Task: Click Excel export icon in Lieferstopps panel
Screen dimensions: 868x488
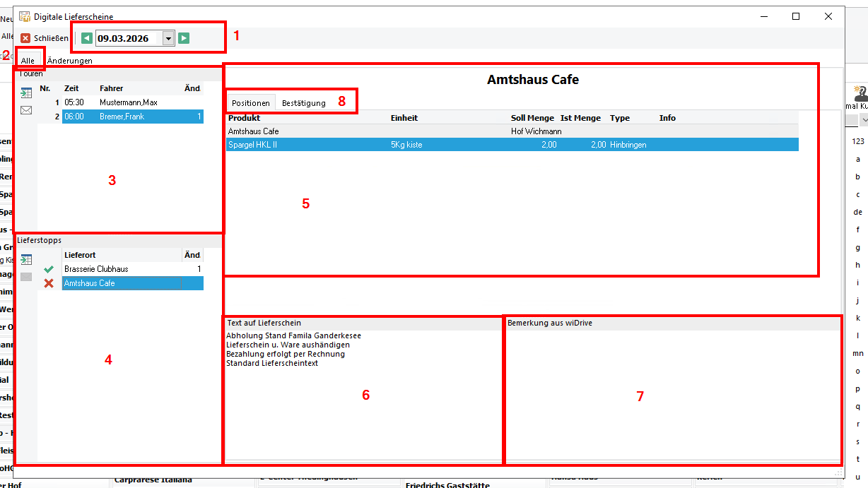Action: point(26,260)
